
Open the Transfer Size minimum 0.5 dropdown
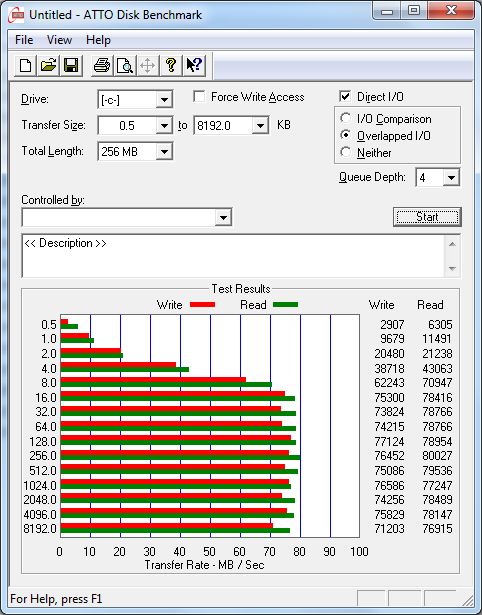[164, 126]
